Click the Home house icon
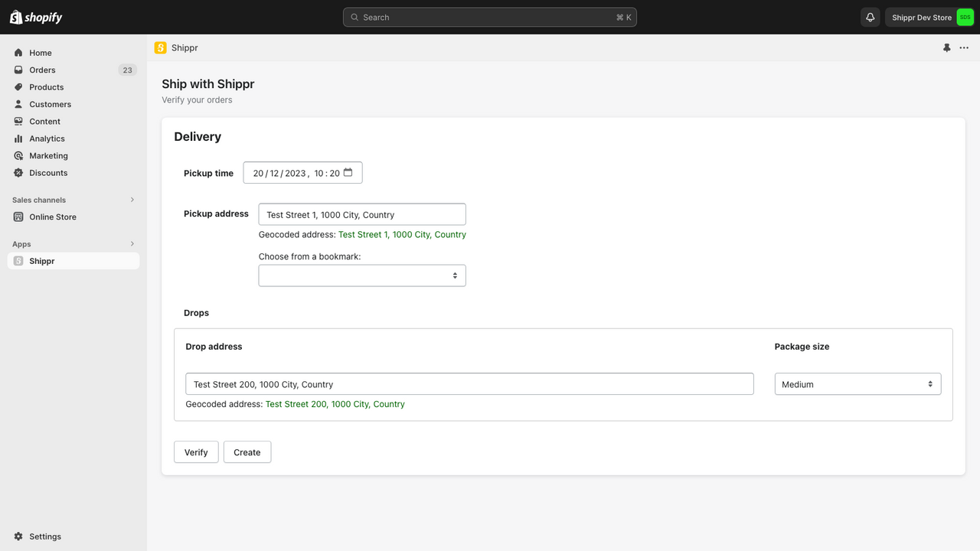 tap(18, 53)
